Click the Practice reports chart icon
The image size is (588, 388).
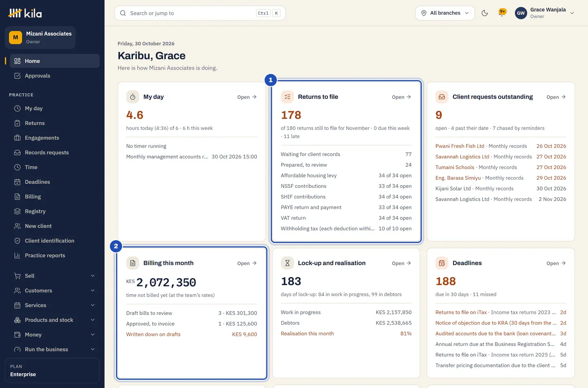(x=17, y=255)
